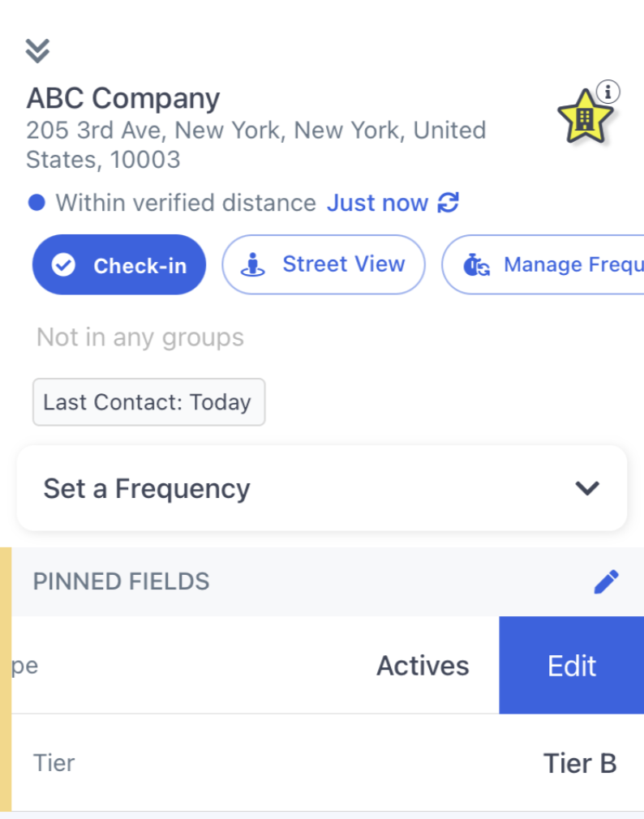Image resolution: width=644 pixels, height=819 pixels.
Task: Click blue verified distance status dot
Action: point(36,203)
